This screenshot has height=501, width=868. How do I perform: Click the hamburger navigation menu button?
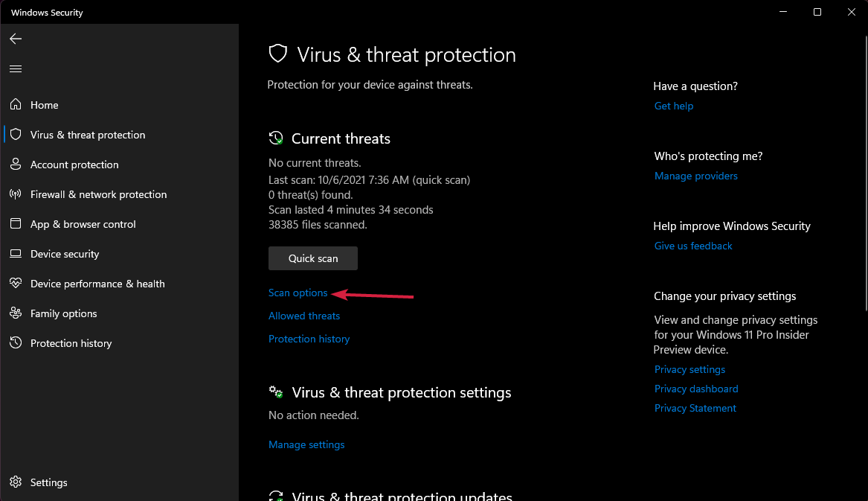point(16,68)
